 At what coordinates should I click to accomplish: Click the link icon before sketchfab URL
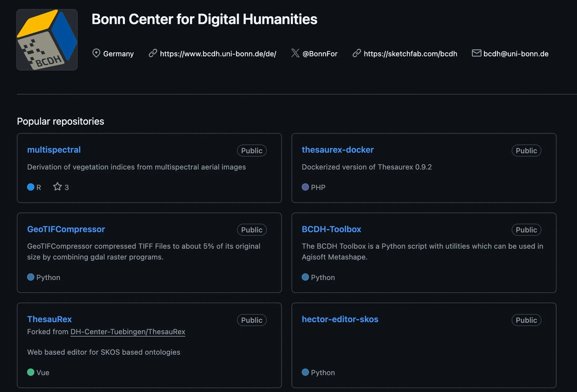pos(357,53)
